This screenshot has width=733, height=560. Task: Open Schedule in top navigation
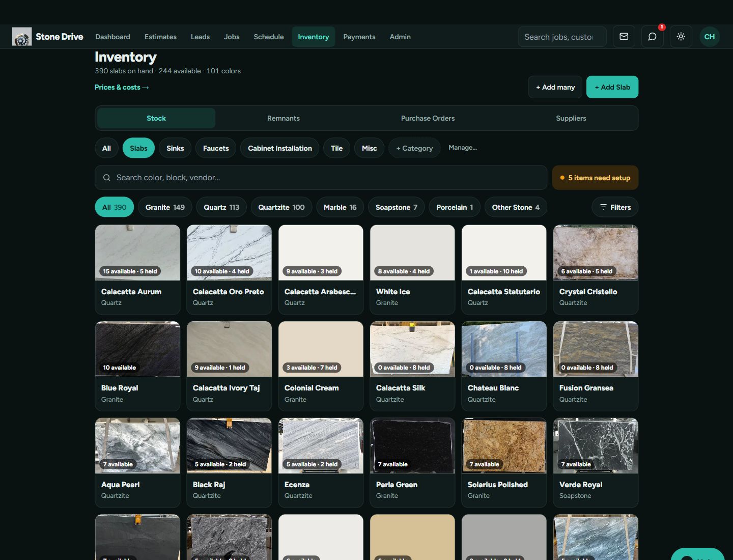[x=269, y=37]
